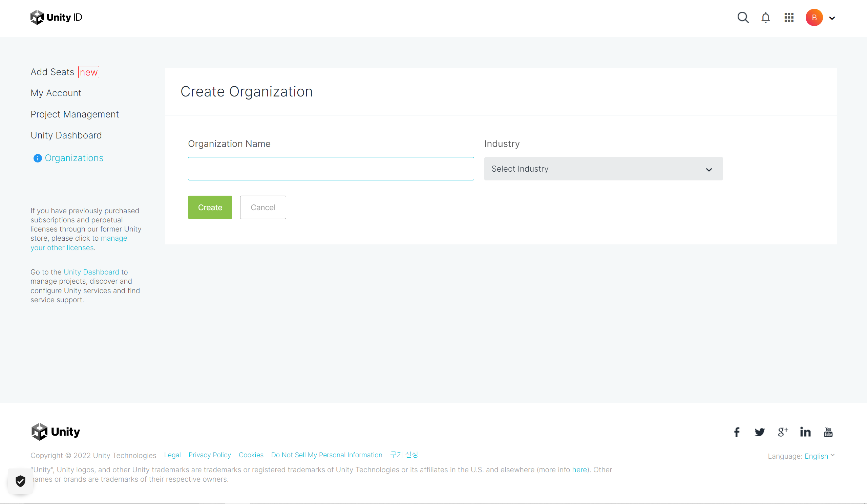Viewport: 867px width, 504px height.
Task: Expand the Select Industry dropdown
Action: pyautogui.click(x=603, y=169)
